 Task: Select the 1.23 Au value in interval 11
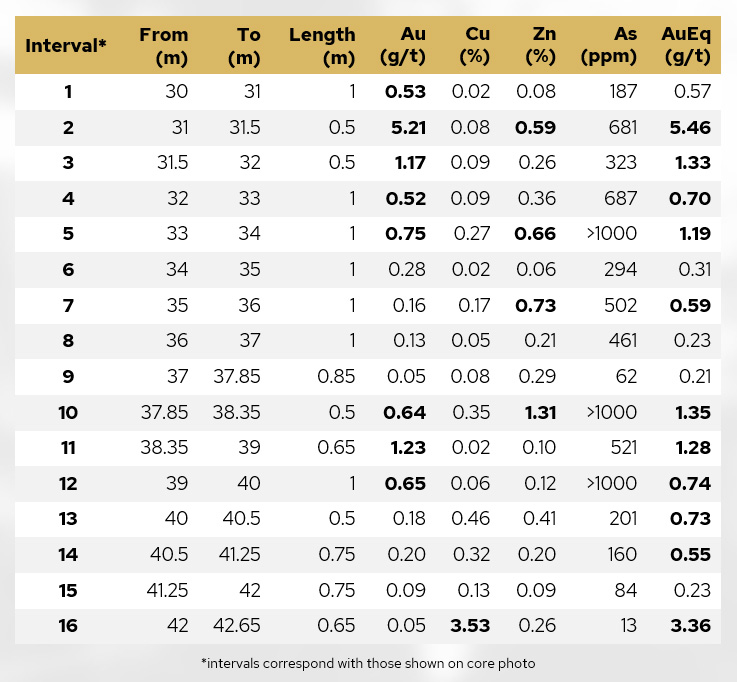(406, 448)
